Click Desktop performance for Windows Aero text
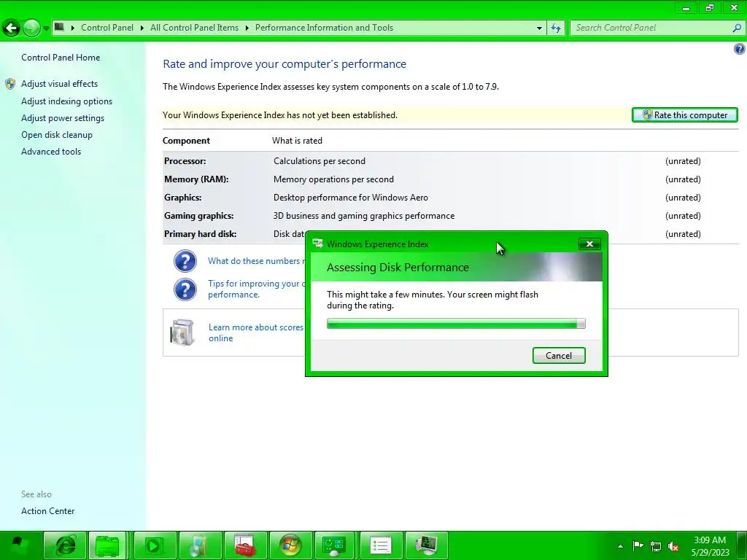Image resolution: width=747 pixels, height=560 pixels. click(x=351, y=198)
